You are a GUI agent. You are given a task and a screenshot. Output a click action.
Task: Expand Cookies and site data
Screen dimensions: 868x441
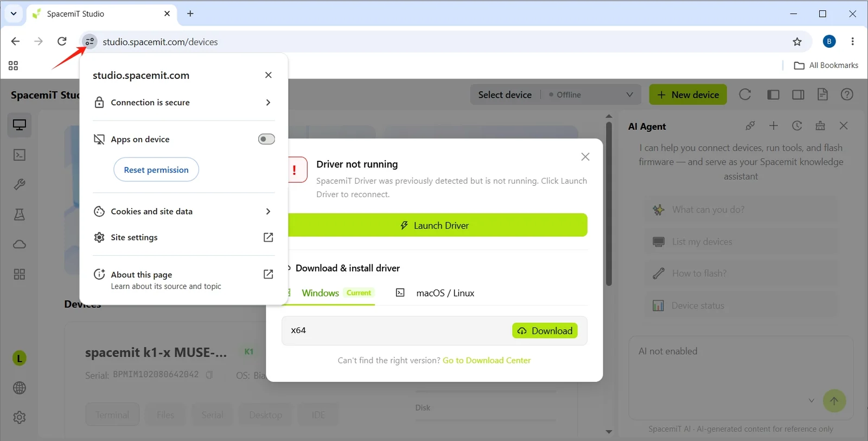(184, 211)
